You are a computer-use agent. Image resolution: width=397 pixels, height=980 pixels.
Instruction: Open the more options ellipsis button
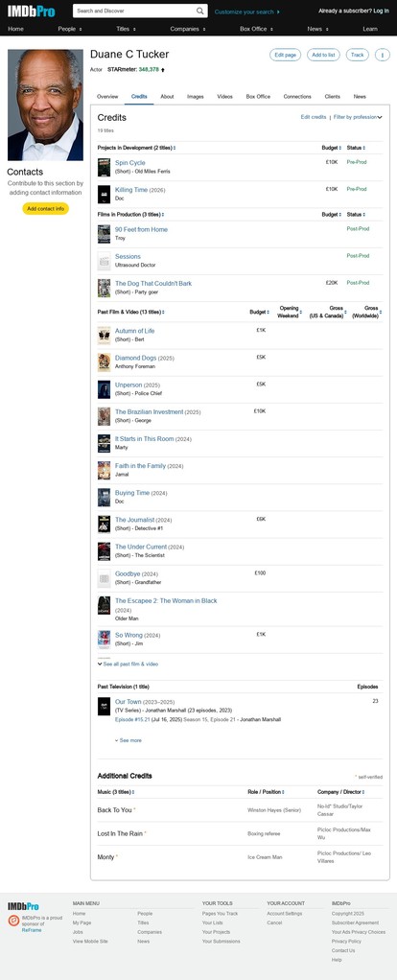[x=382, y=55]
